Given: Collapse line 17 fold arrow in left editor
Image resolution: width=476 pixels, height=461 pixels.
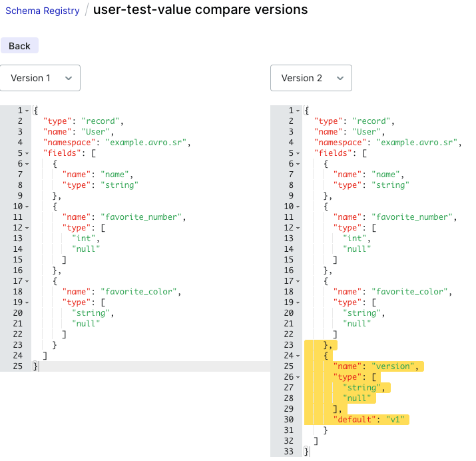Looking at the screenshot, I should (27, 281).
